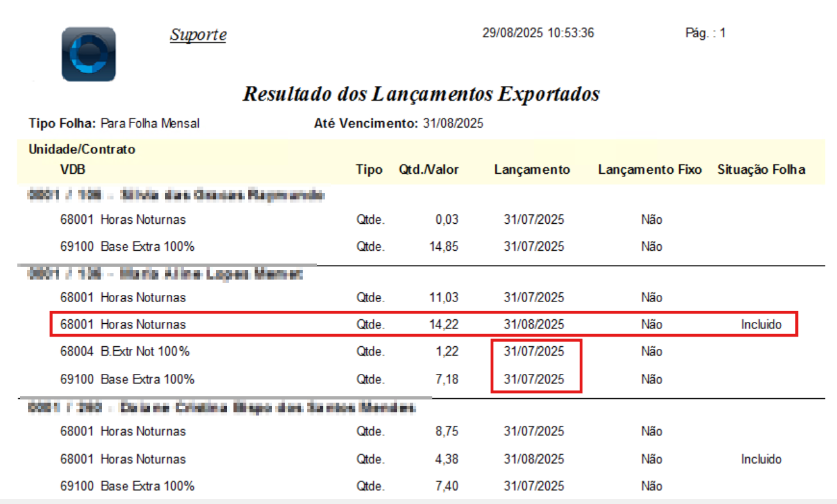Click the Lançamento Fixo column header
Viewport: 837px width, 504px height.
pyautogui.click(x=650, y=170)
